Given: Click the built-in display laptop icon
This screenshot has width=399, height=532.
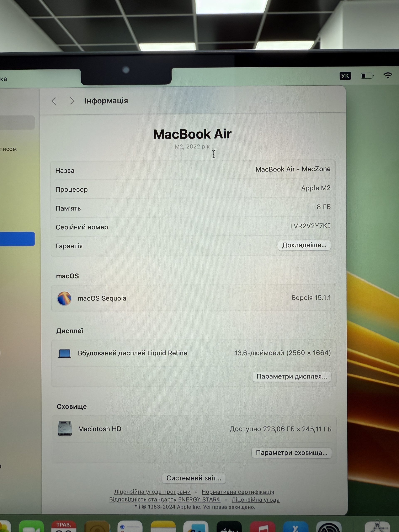Looking at the screenshot, I should point(65,353).
